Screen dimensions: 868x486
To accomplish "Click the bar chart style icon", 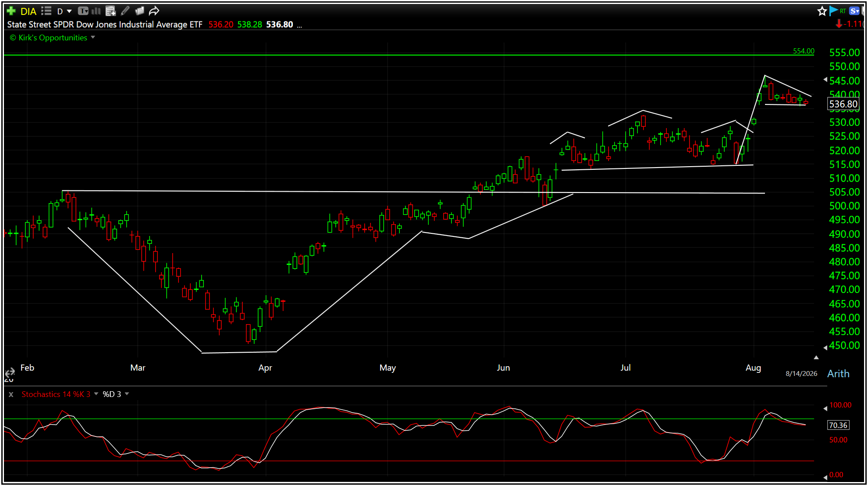I will (96, 11).
